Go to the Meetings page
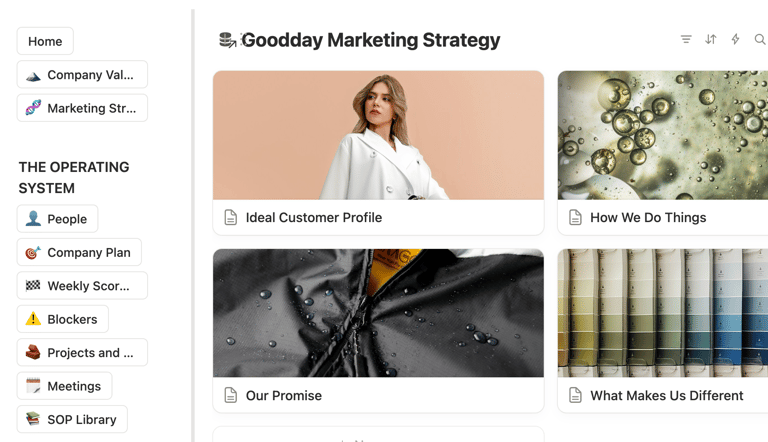Viewport: 768px width, 442px height. pos(65,386)
